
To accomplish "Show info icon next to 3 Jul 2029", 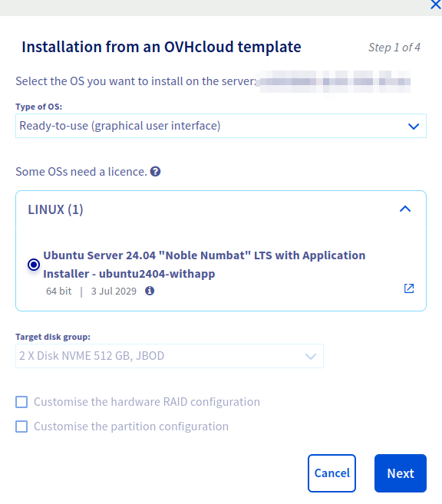I will pyautogui.click(x=150, y=291).
